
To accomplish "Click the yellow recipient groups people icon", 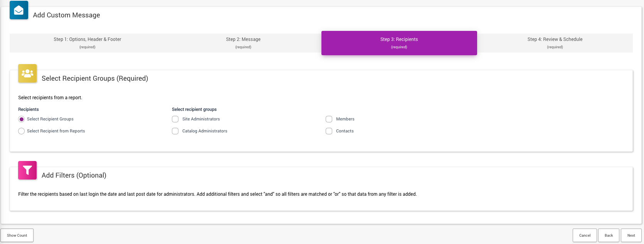I will click(x=27, y=73).
